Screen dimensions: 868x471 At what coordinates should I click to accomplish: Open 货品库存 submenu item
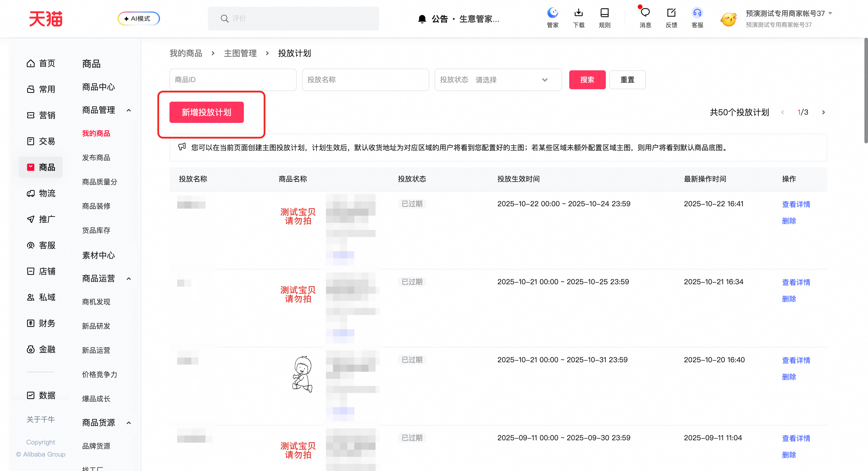96,230
